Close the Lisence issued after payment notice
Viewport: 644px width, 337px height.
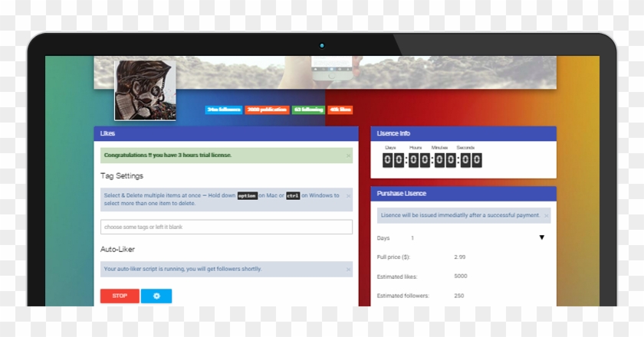(546, 215)
